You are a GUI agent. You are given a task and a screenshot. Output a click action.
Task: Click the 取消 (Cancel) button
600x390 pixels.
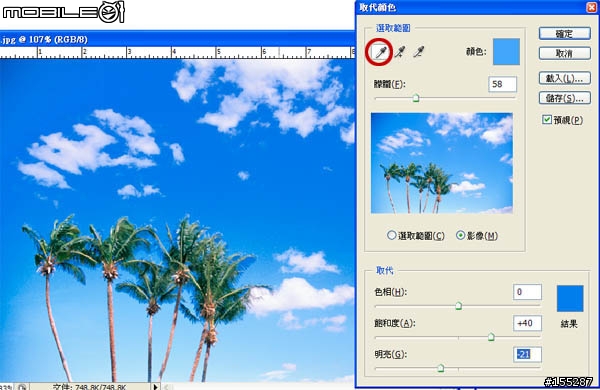pos(564,53)
